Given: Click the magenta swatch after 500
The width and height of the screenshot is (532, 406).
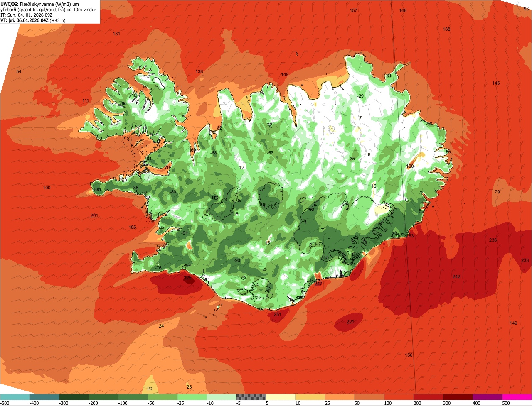Looking at the screenshot, I should [517, 397].
